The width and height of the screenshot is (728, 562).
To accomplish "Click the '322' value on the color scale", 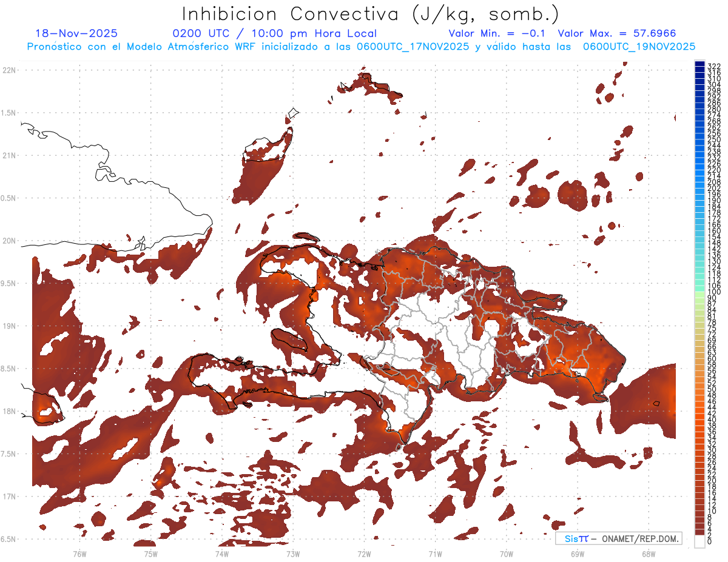I will [714, 66].
